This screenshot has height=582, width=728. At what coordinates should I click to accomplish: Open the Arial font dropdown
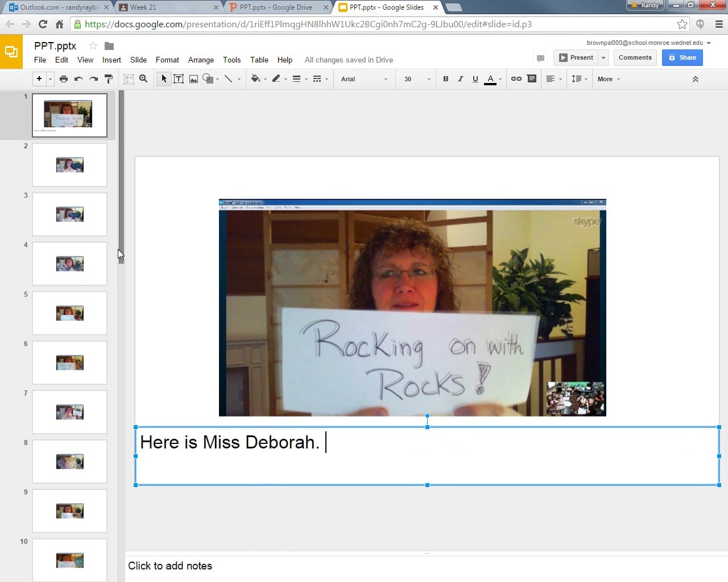coord(364,79)
